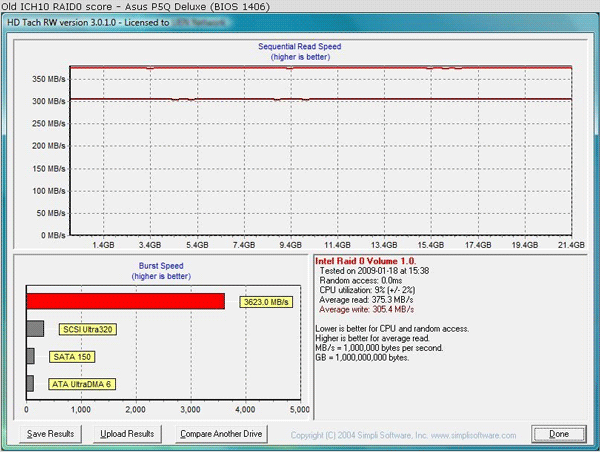Click the red burst speed bar

point(125,301)
